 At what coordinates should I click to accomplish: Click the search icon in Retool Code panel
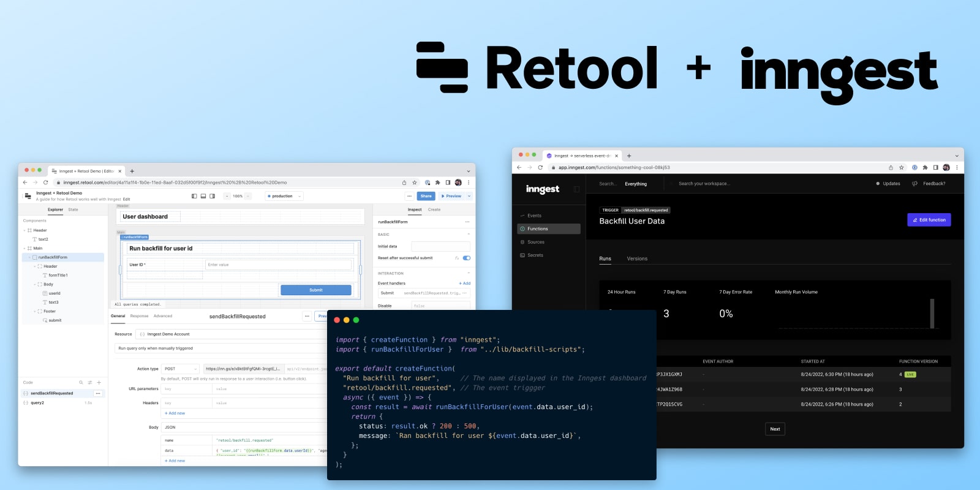coord(81,382)
